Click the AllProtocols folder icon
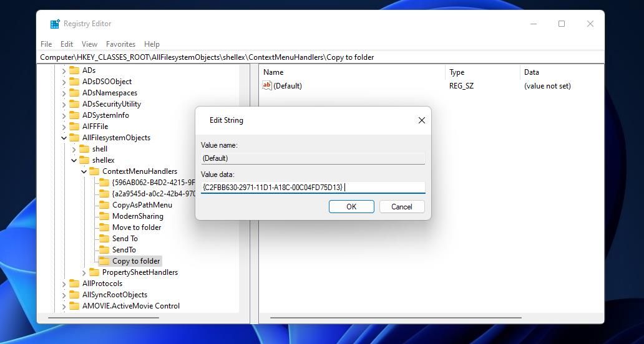644x344 pixels. click(x=74, y=284)
